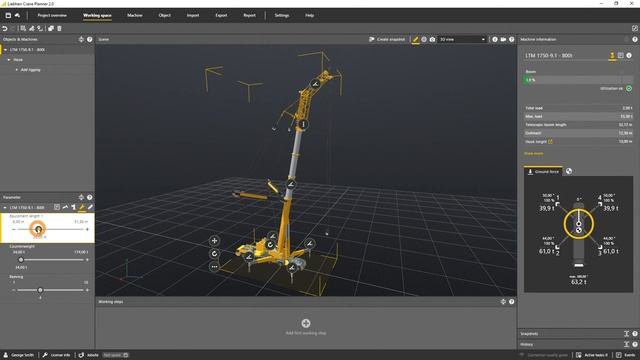
Task: Open Scene panel help question mark
Action: 511,40
